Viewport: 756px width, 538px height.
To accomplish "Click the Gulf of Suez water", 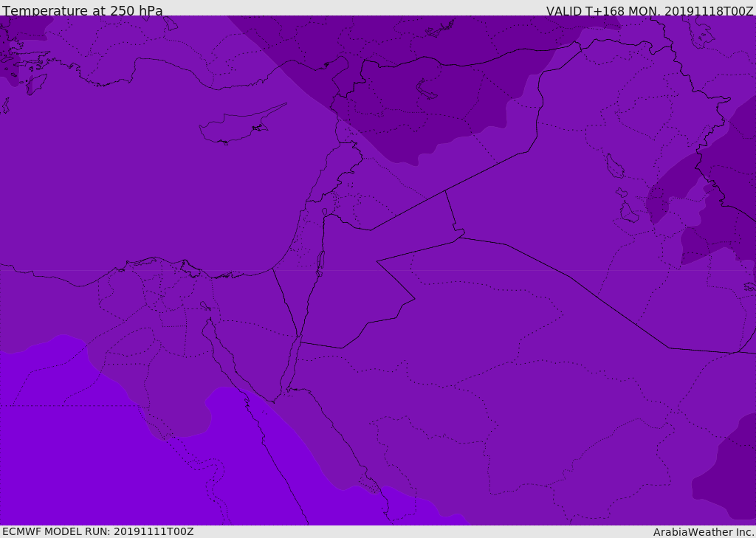I will (225, 356).
